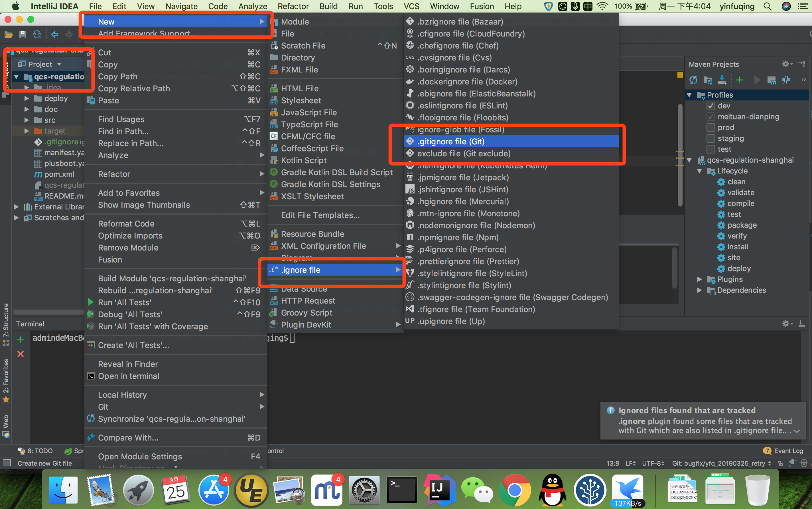The image size is (812, 509).
Task: Expand External Libraries node
Action: [x=16, y=207]
